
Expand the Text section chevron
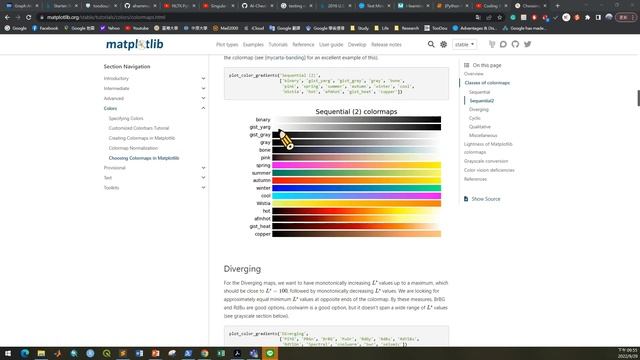[203, 178]
